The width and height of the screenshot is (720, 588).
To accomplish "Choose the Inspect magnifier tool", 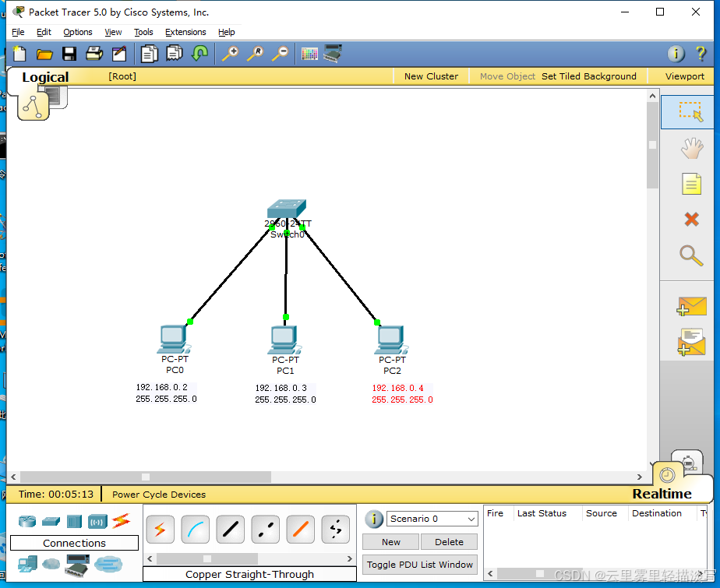I will pyautogui.click(x=691, y=255).
